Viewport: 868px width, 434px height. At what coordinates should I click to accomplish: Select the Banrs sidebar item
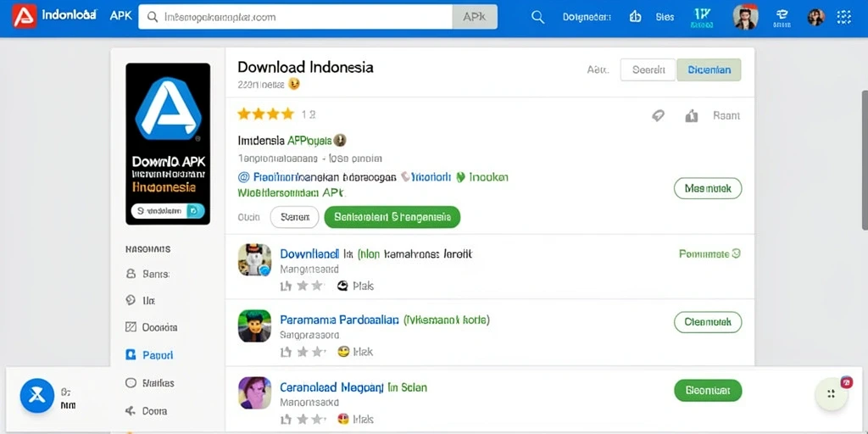click(147, 274)
